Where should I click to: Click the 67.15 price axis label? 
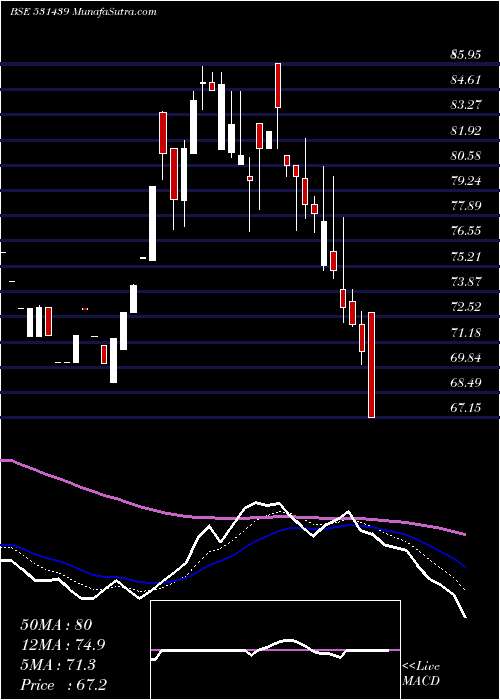click(466, 408)
